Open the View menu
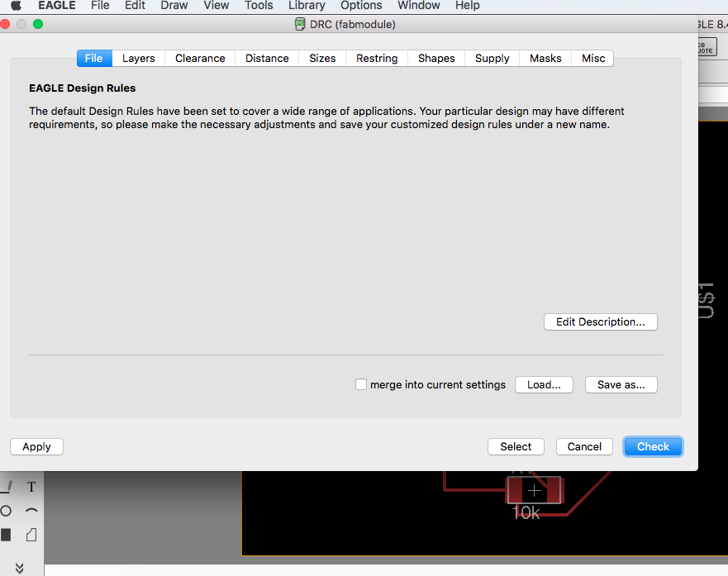The width and height of the screenshot is (728, 576). [x=216, y=6]
